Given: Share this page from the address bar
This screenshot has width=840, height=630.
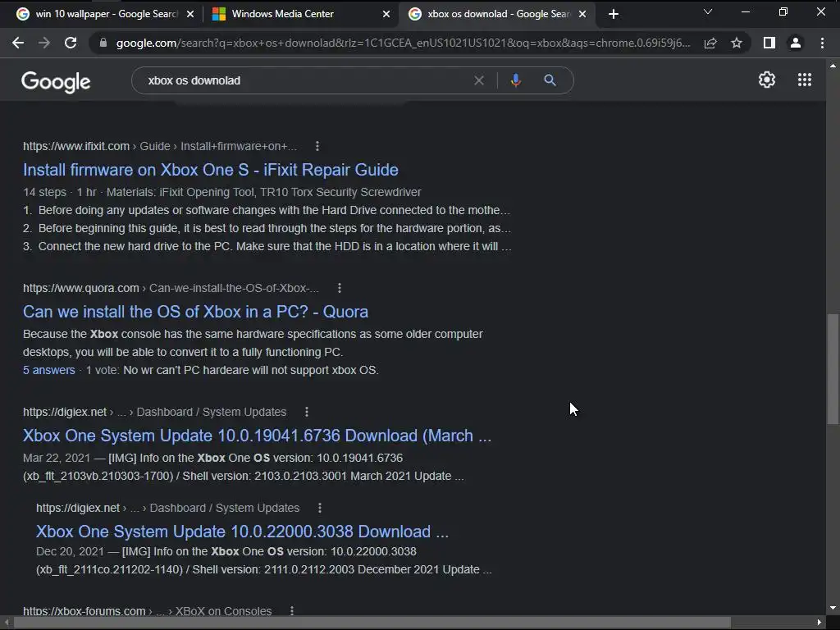Looking at the screenshot, I should click(x=710, y=43).
